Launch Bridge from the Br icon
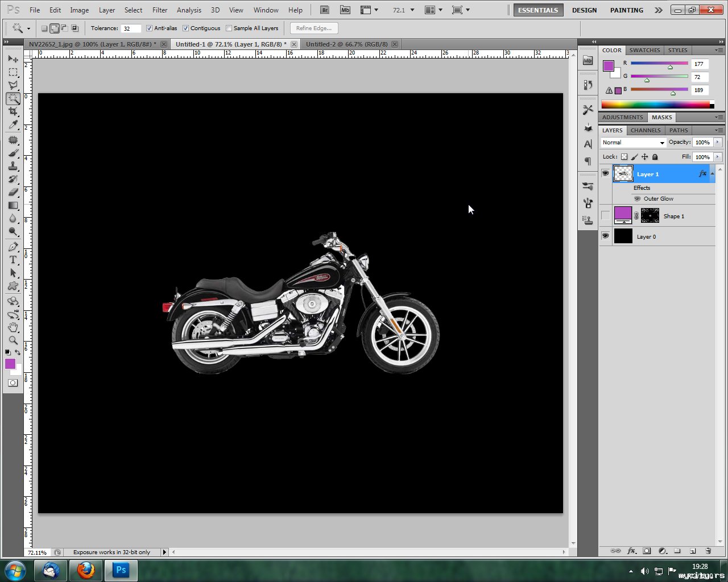The image size is (728, 582). click(x=324, y=10)
